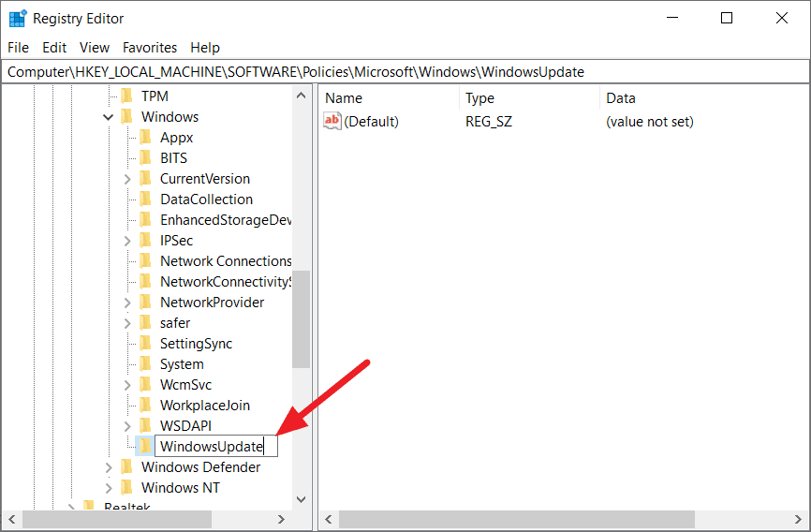Select the NetworkConnectivity key label
Image resolution: width=811 pixels, height=532 pixels.
[226, 282]
